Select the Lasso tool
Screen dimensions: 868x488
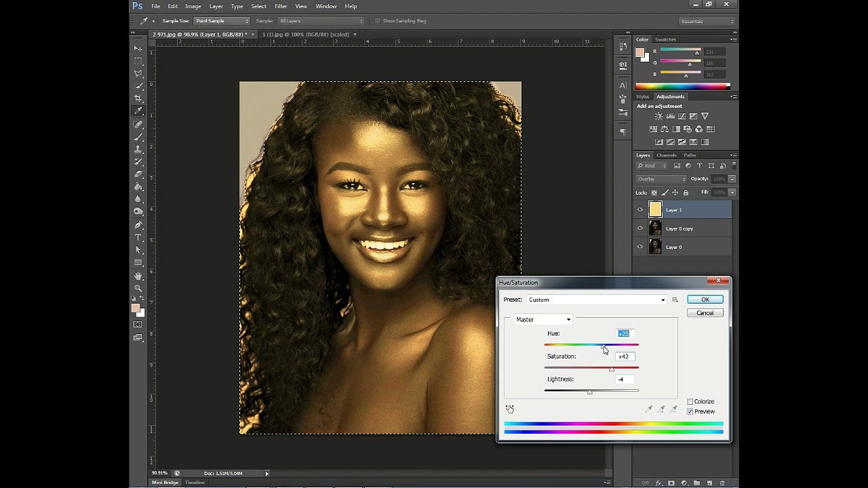(x=138, y=73)
